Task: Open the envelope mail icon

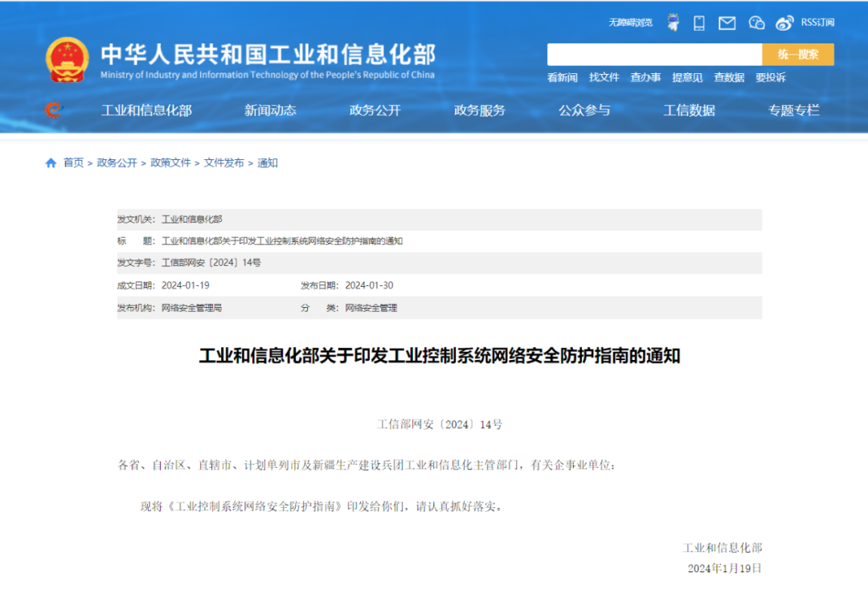Action: (x=727, y=23)
